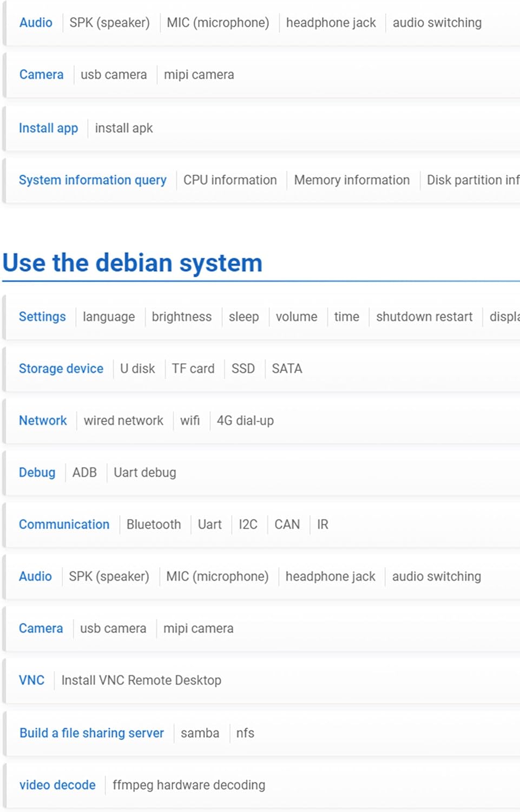The height and width of the screenshot is (812, 520).
Task: Open the SATA link
Action: [287, 369]
